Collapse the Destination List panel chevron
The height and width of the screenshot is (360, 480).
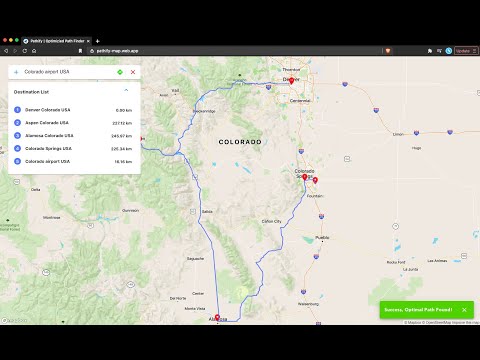[x=126, y=90]
